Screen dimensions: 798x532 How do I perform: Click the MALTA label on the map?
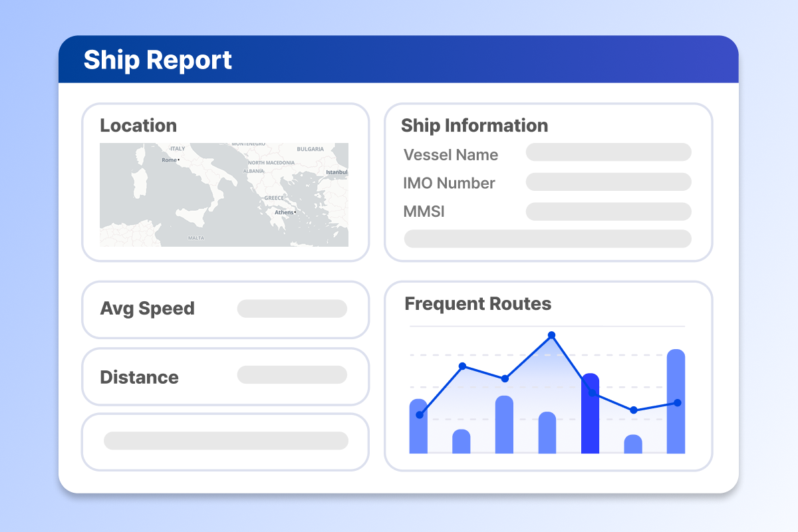tap(196, 237)
